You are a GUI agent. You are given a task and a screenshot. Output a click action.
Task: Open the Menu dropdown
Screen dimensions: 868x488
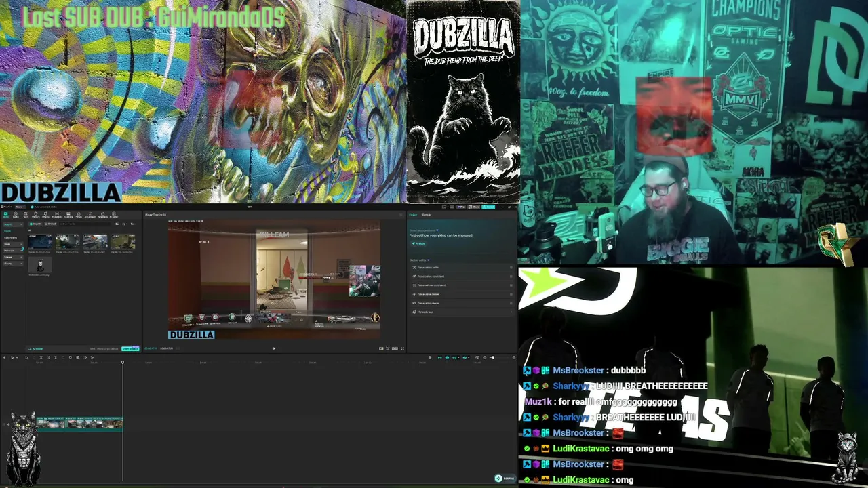(x=20, y=207)
